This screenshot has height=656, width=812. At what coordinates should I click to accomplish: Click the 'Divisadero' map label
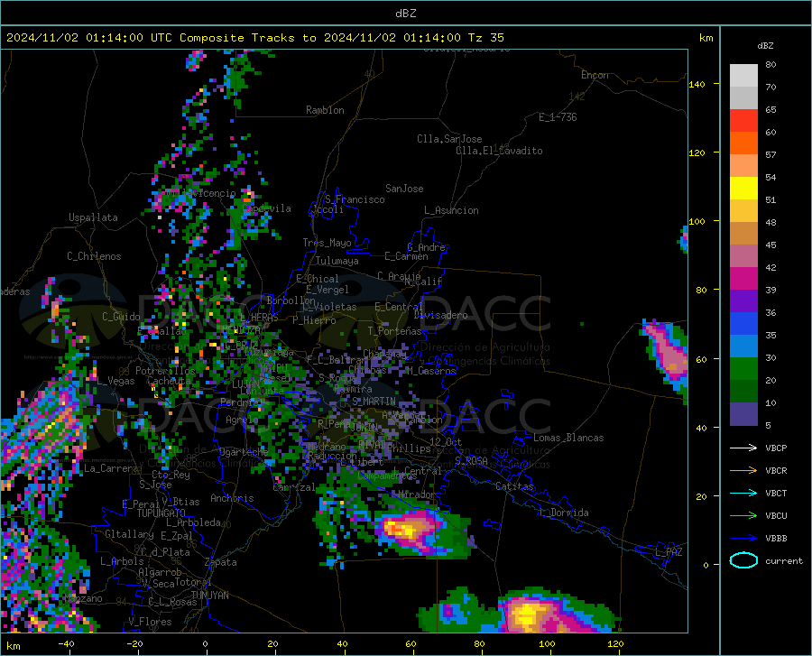click(x=440, y=315)
